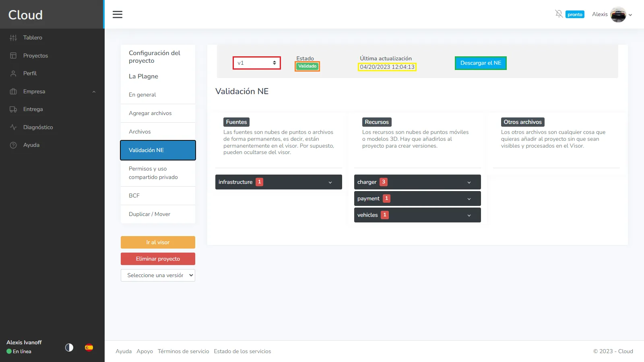Toggle the dark/light contrast icon
644x362 pixels.
pos(69,348)
